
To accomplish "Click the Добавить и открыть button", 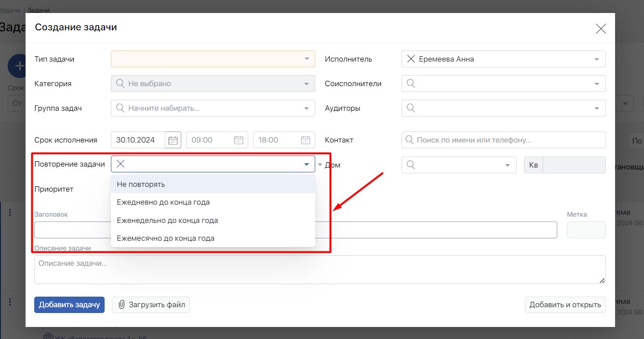I will pyautogui.click(x=565, y=304).
